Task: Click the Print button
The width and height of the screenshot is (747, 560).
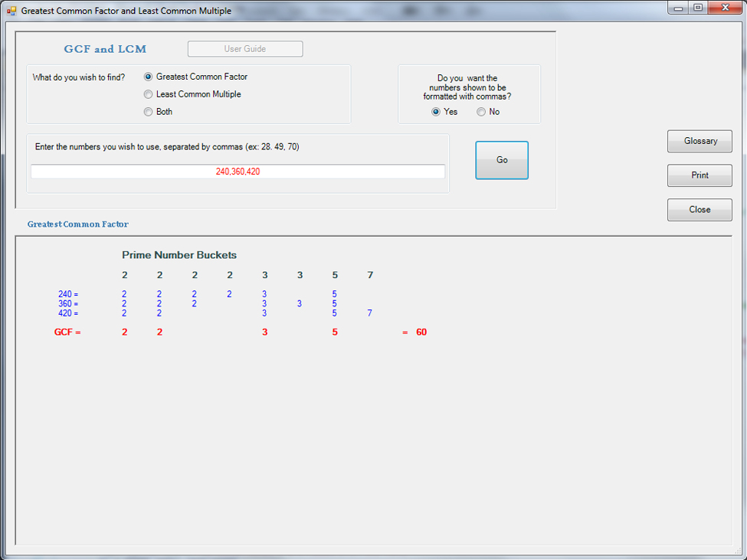Action: [699, 175]
